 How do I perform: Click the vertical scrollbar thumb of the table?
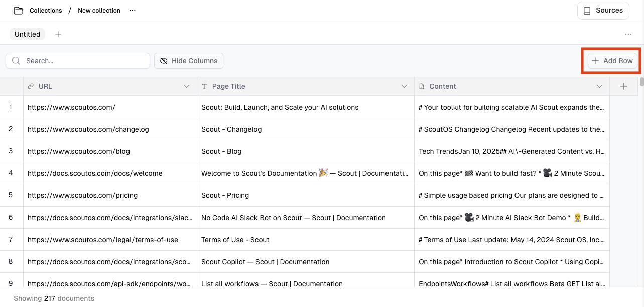(x=641, y=82)
